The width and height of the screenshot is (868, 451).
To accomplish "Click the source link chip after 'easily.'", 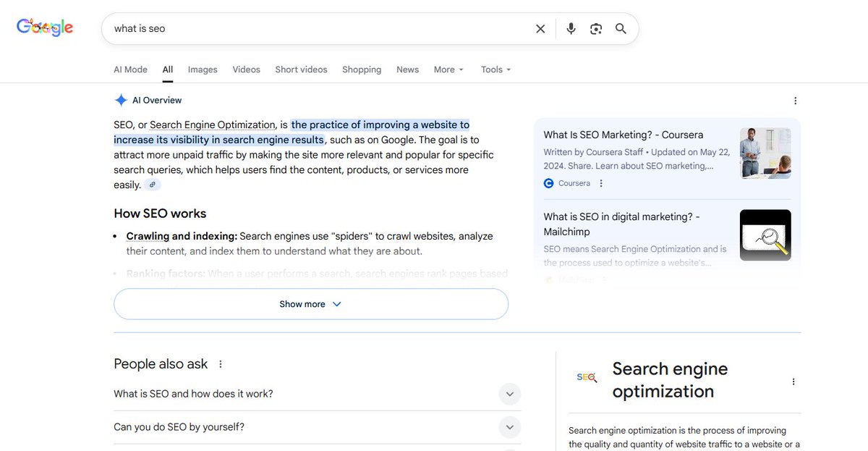I will [152, 185].
